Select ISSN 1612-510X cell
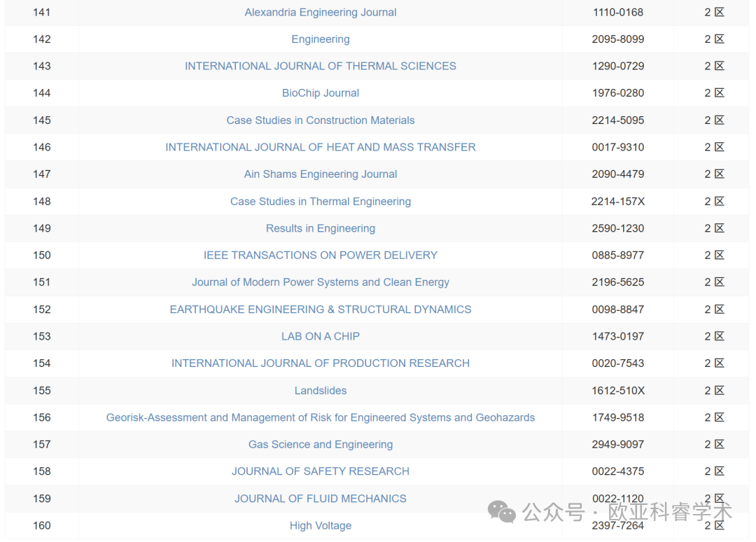The height and width of the screenshot is (542, 756). [617, 391]
